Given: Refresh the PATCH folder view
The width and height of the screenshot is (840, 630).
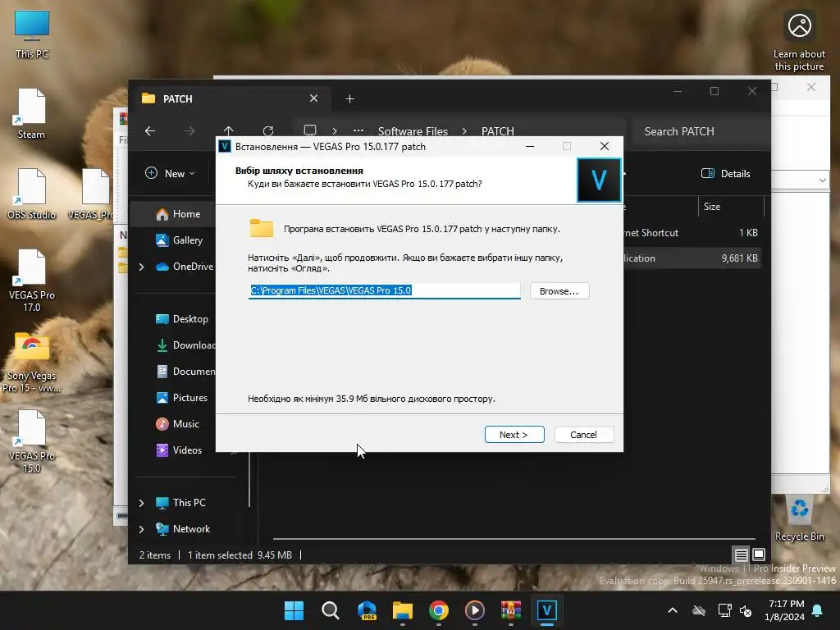Looking at the screenshot, I should tap(268, 130).
